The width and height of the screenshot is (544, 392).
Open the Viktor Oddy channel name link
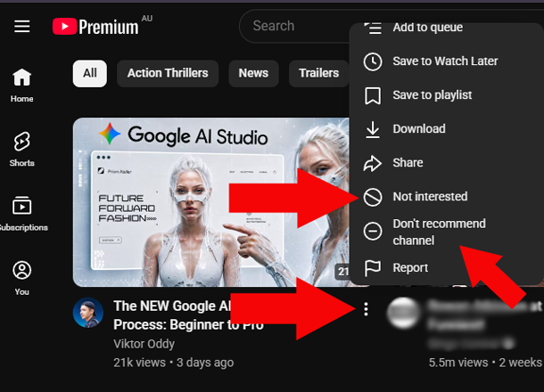click(x=144, y=344)
